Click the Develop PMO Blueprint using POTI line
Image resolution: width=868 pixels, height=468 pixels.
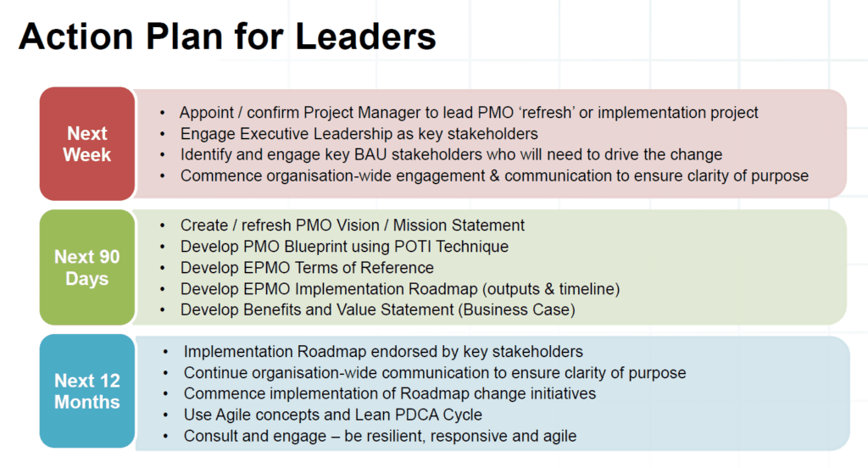[x=344, y=247]
